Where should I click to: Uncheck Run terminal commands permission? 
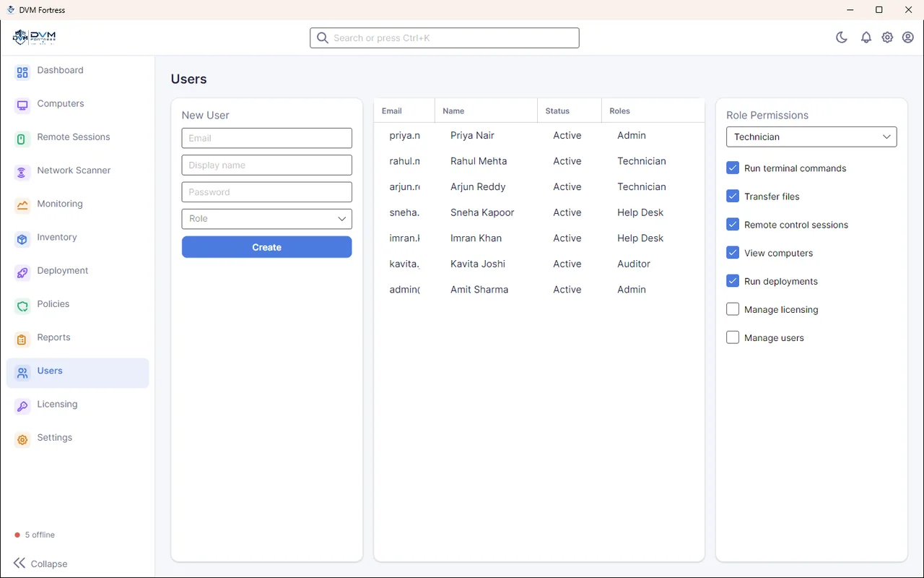point(733,168)
